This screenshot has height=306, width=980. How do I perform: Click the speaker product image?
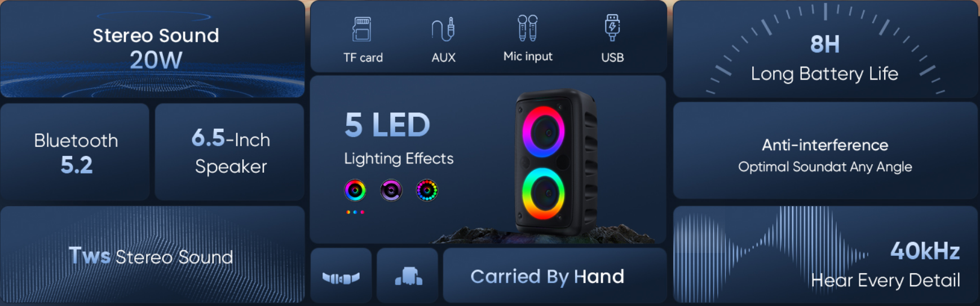pos(555,162)
